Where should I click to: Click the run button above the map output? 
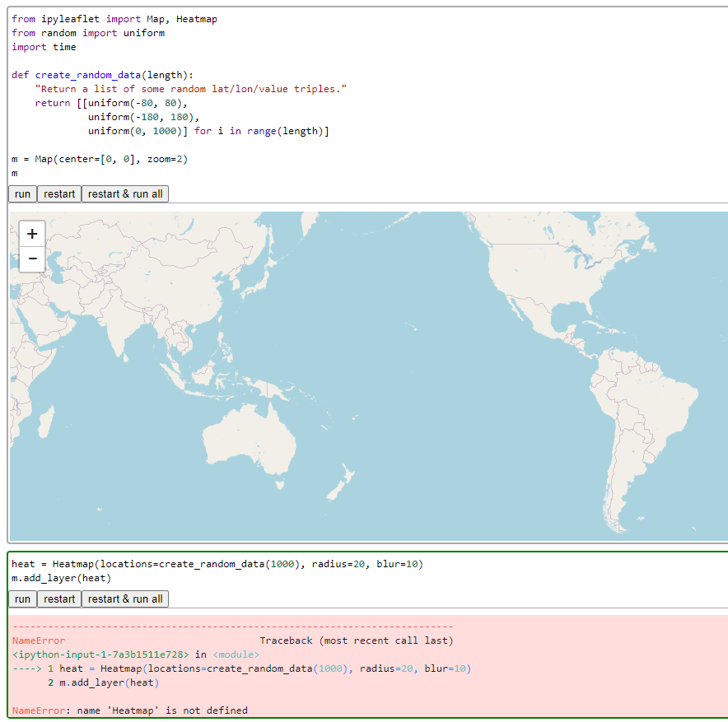[21, 193]
